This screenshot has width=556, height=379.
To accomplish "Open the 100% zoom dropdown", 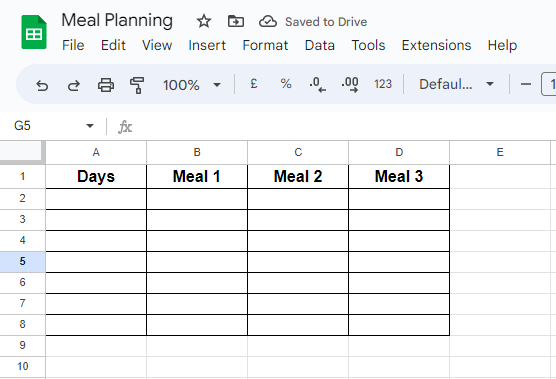I will click(192, 85).
